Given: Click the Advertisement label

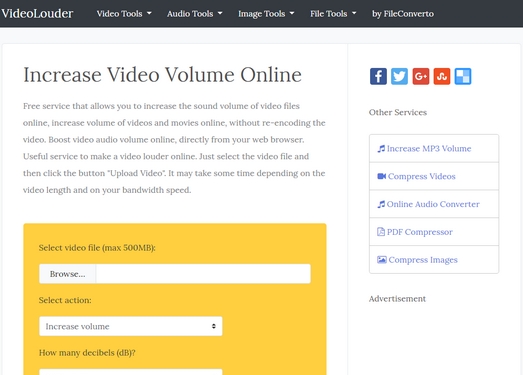Looking at the screenshot, I should (x=397, y=299).
